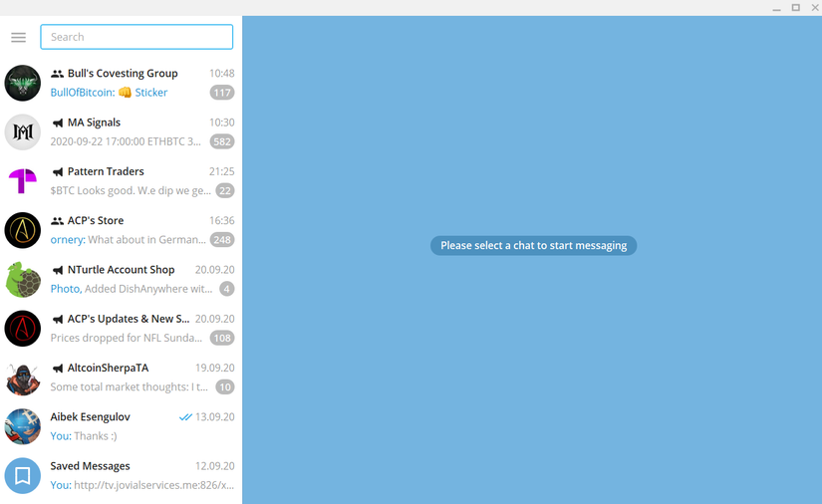Open Bull's Covesting Group avatar

pos(23,83)
